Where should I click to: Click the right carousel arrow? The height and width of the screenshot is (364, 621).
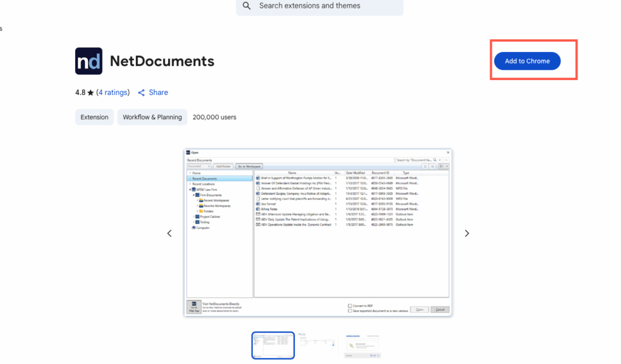tap(467, 233)
